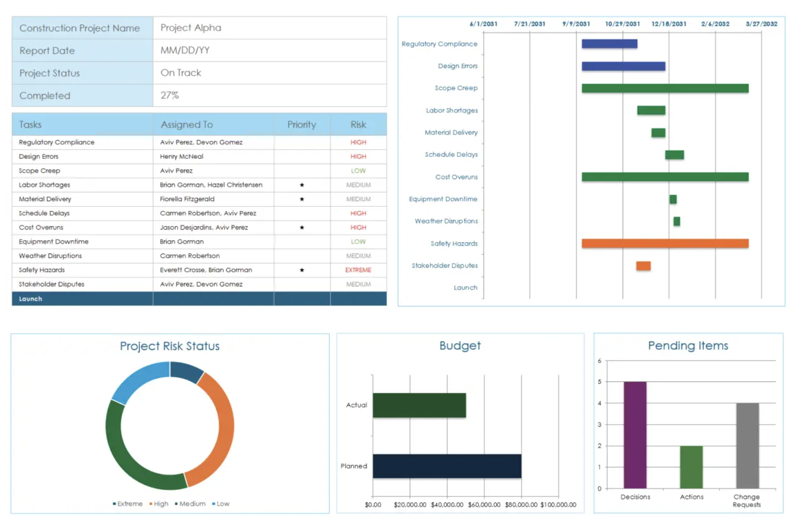The width and height of the screenshot is (801, 532).
Task: Click the priority star for Labor Shortages
Action: pyautogui.click(x=302, y=185)
